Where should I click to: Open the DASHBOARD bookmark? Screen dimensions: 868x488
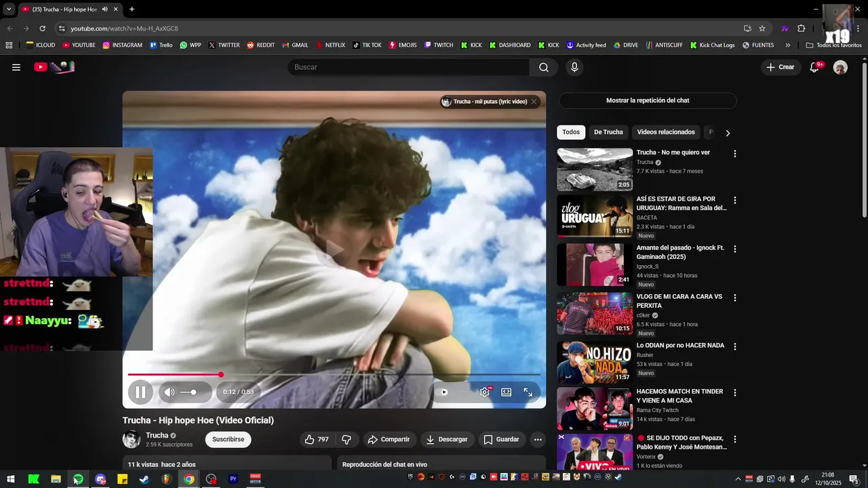[x=509, y=45]
